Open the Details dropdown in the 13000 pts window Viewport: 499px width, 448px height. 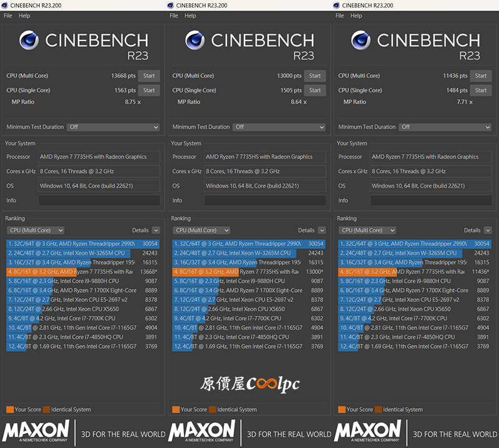(322, 230)
